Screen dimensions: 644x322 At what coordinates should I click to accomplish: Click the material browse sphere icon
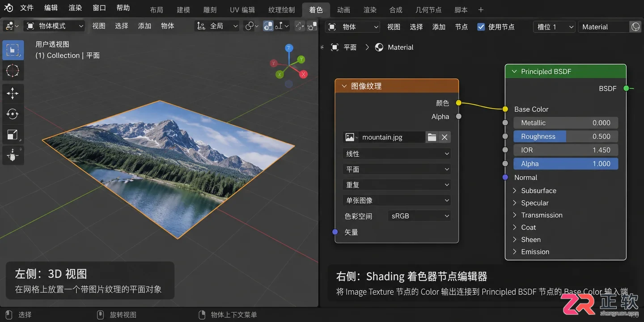click(x=636, y=27)
